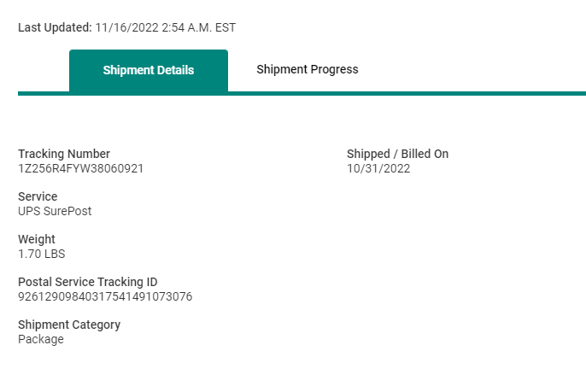The height and width of the screenshot is (392, 586).
Task: Click the Service field label
Action: click(38, 196)
